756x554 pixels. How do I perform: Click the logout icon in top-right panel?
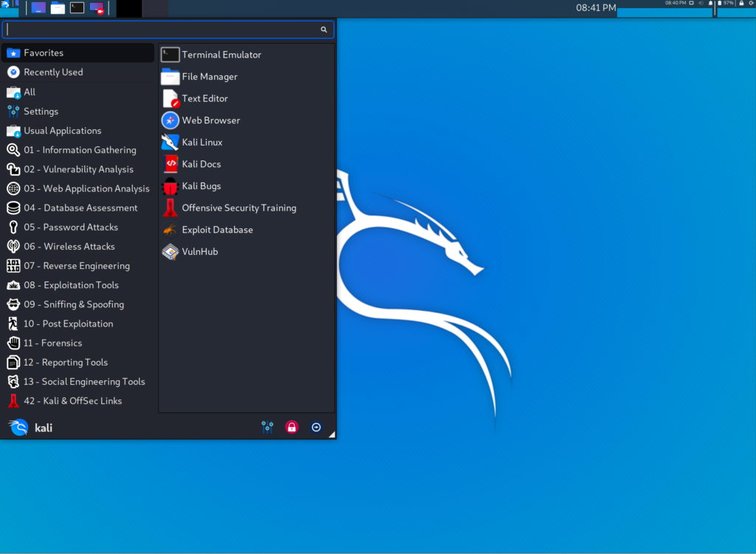752,3
